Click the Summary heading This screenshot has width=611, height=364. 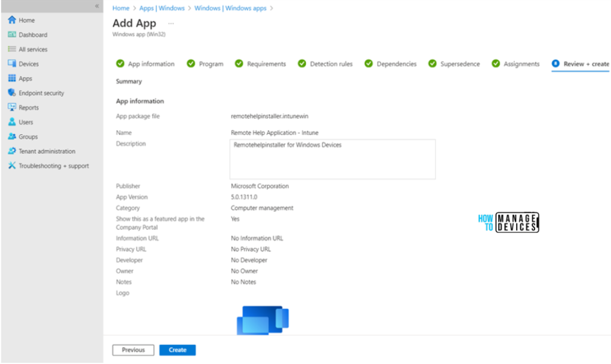[129, 81]
